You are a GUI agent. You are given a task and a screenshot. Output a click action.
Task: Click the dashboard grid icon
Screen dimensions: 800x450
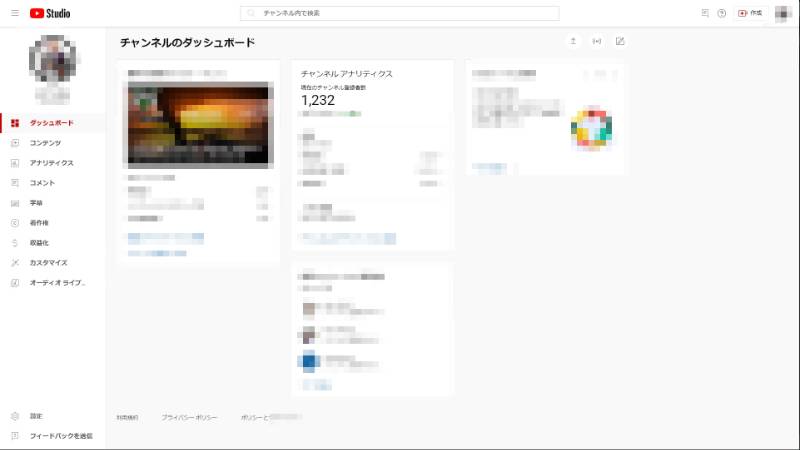tap(15, 123)
